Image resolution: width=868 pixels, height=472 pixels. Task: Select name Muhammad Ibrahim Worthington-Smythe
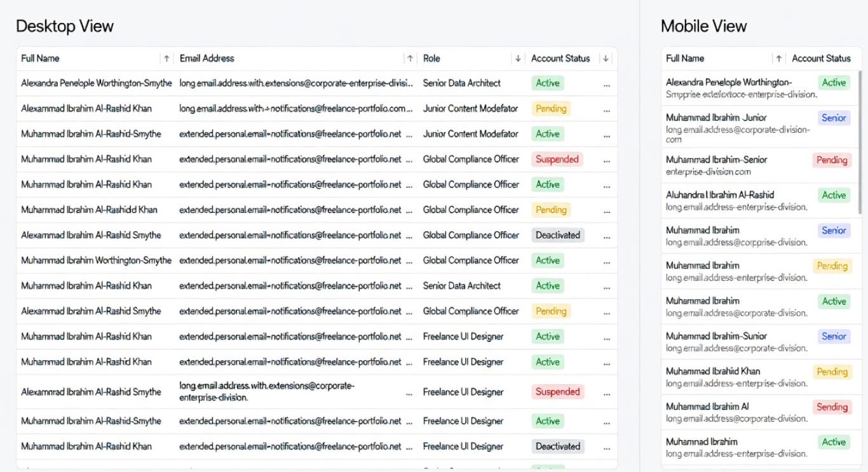96,260
